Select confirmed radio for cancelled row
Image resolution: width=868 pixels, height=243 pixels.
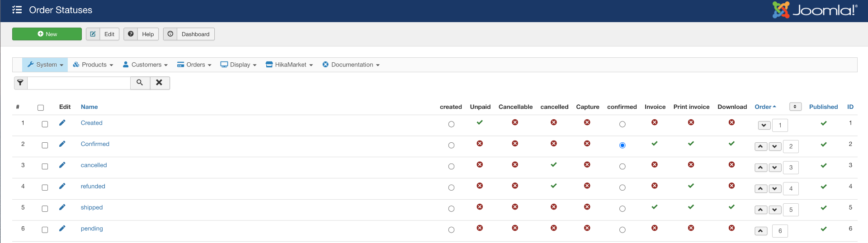click(x=622, y=167)
